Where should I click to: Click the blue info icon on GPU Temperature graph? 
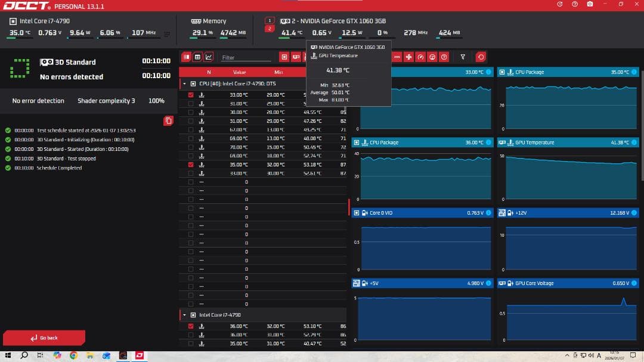(634, 143)
